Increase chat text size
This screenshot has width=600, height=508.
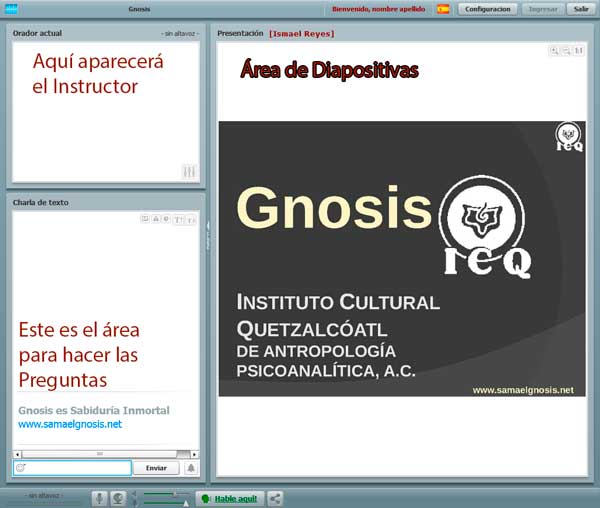coord(179,218)
